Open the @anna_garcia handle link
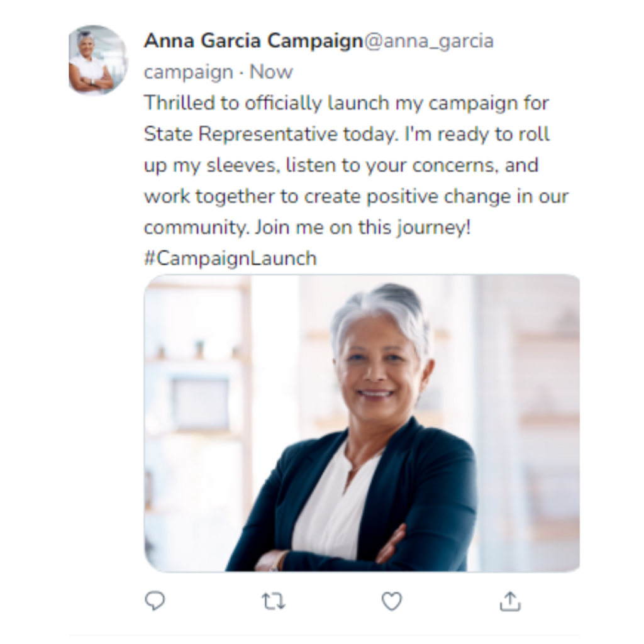The image size is (644, 644). [429, 42]
